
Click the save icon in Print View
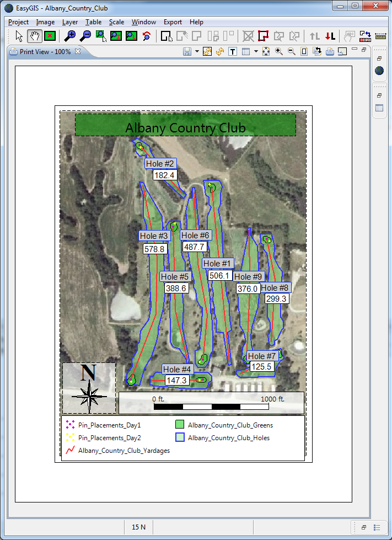(187, 52)
